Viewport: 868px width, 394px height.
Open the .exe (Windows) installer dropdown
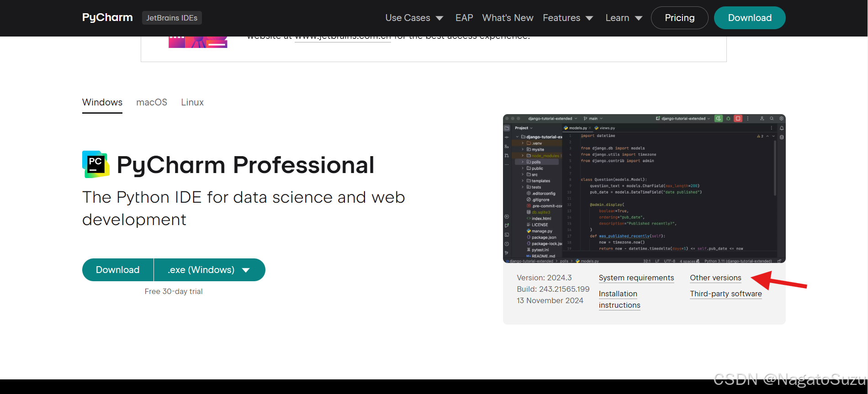210,270
